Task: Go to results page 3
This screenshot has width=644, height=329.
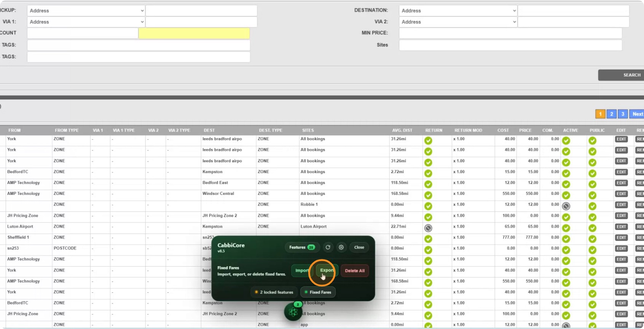Action: tap(623, 114)
